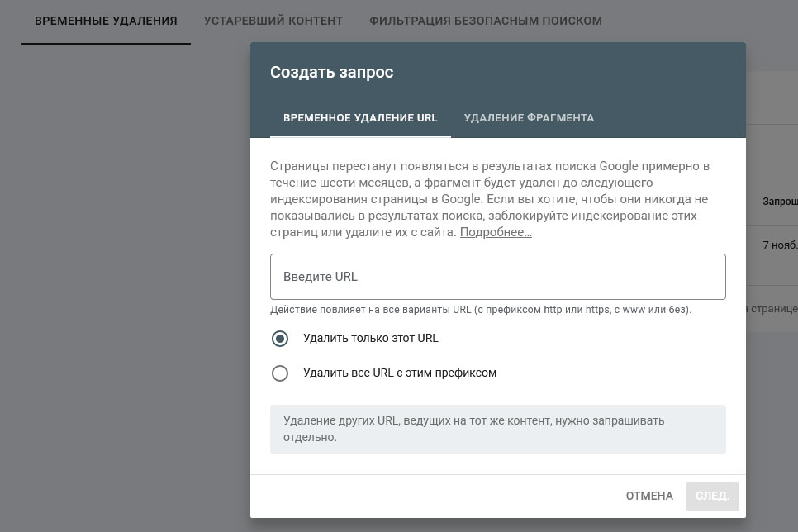Switch to the УСТАРЕВШИЙ КОНТЕНТ tab
This screenshot has height=532, width=798.
pos(273,21)
